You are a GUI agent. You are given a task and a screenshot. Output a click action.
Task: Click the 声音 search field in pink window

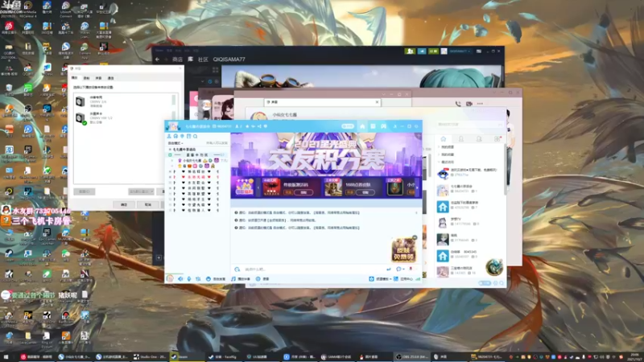pos(322,102)
